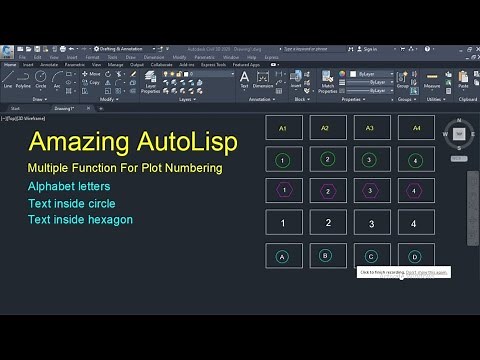The height and width of the screenshot is (360, 480).
Task: Click the object color wheel icon
Action: click(342, 74)
